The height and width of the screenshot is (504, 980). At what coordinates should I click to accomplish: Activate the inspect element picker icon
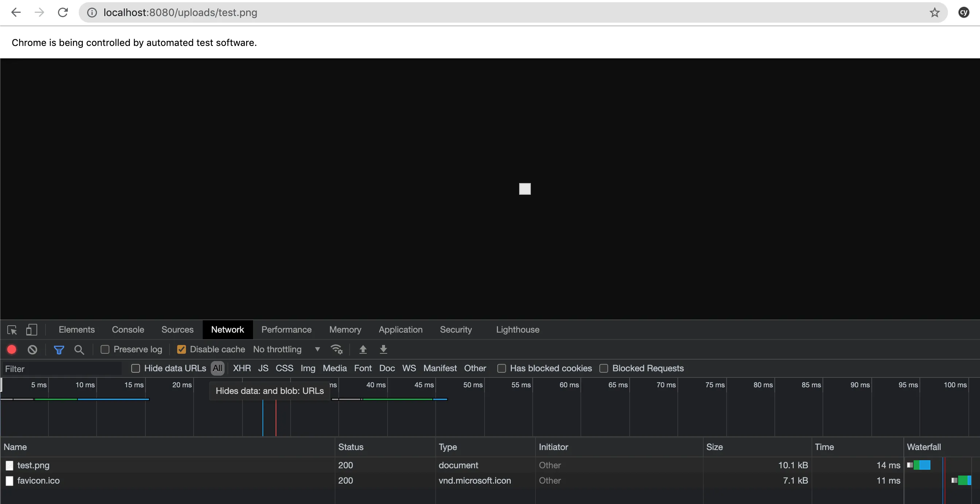click(12, 330)
